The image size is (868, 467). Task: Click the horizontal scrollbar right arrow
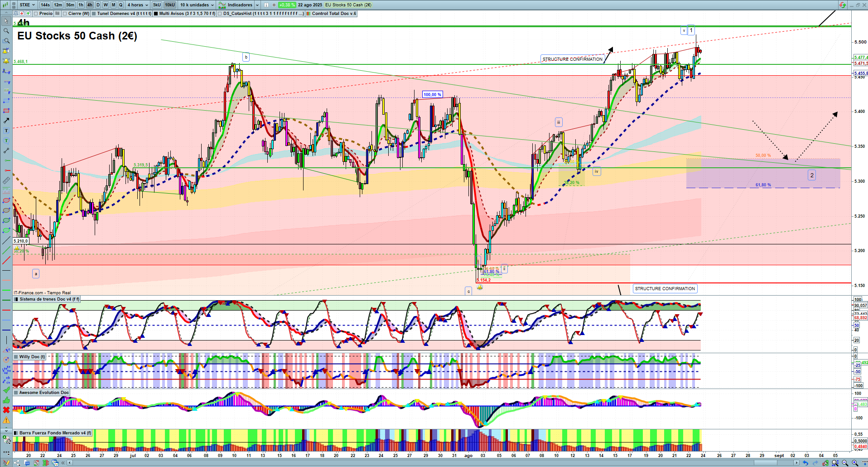[x=797, y=463]
